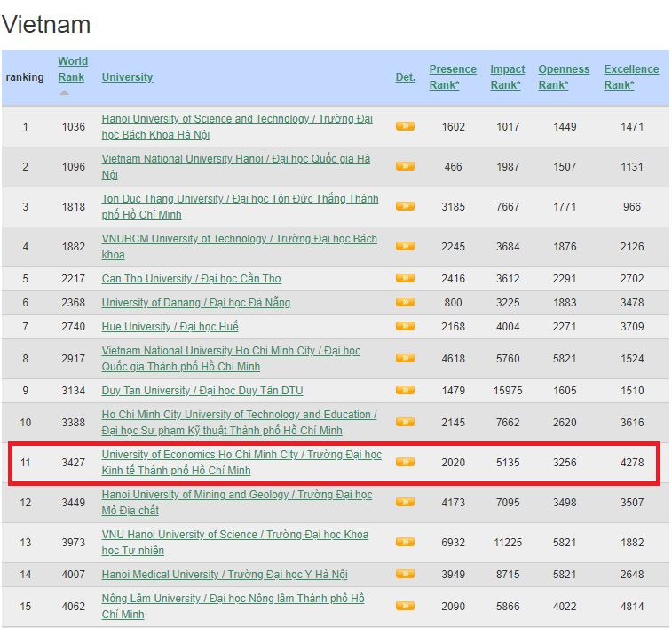The height and width of the screenshot is (628, 672).
Task: Click the Det. column header
Action: coord(406,77)
